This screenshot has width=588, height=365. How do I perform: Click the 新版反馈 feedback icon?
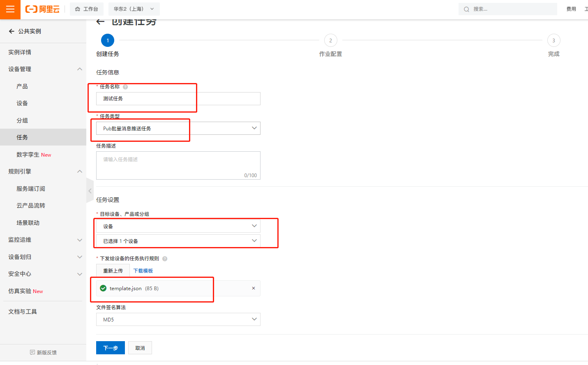click(x=32, y=352)
